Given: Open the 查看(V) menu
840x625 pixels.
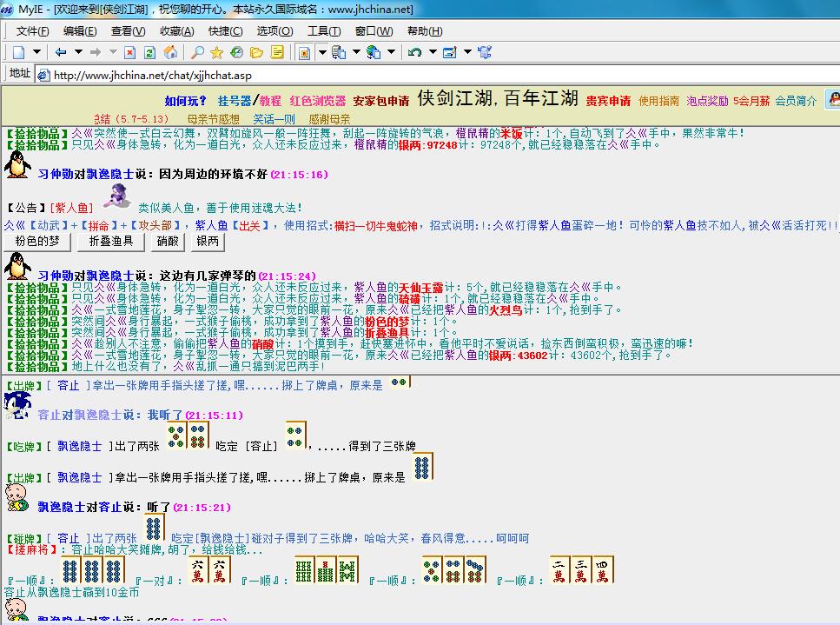Looking at the screenshot, I should point(128,31).
